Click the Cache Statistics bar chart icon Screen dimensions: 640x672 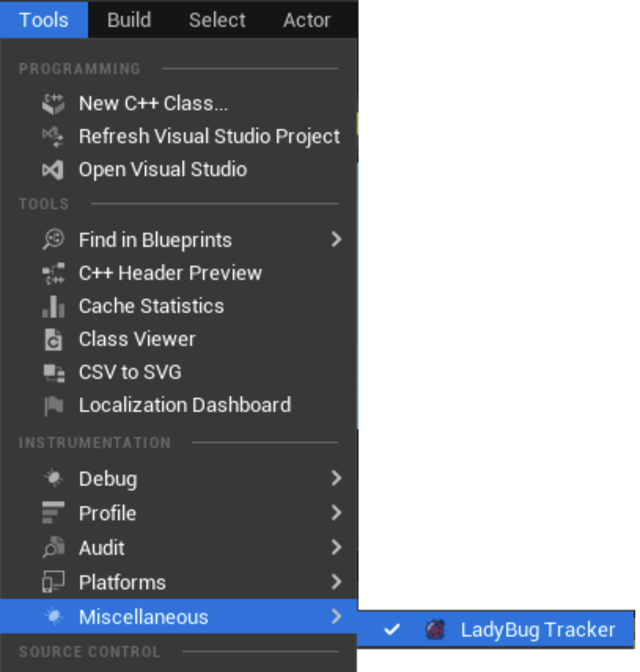[x=53, y=306]
